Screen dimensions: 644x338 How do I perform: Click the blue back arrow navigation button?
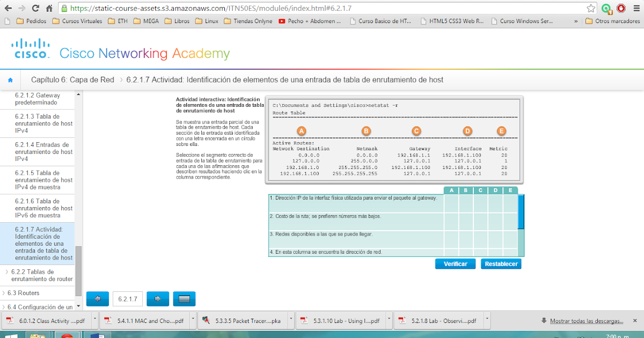pyautogui.click(x=97, y=299)
